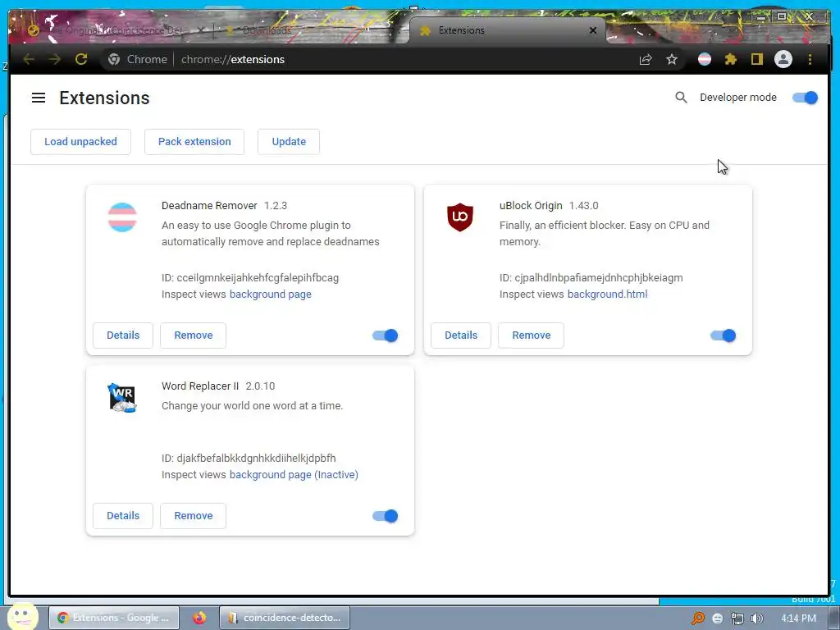The height and width of the screenshot is (630, 840).
Task: Open Firefox from the taskbar
Action: [x=199, y=618]
